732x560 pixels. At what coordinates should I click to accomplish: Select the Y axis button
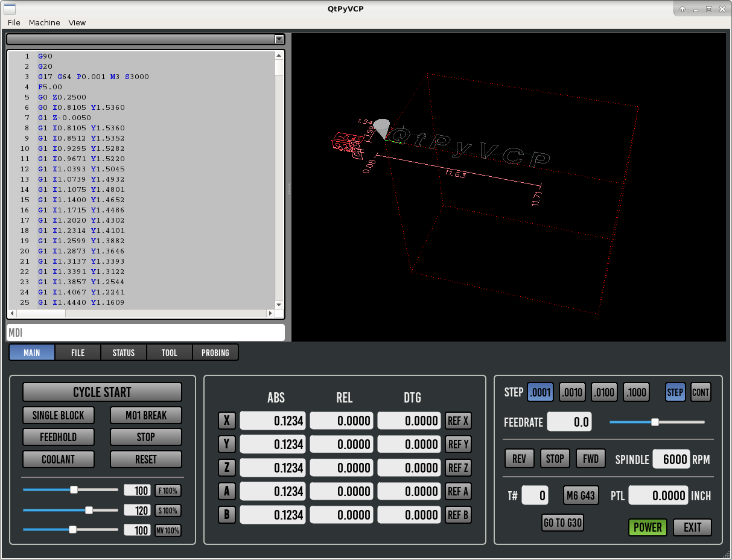tap(227, 444)
